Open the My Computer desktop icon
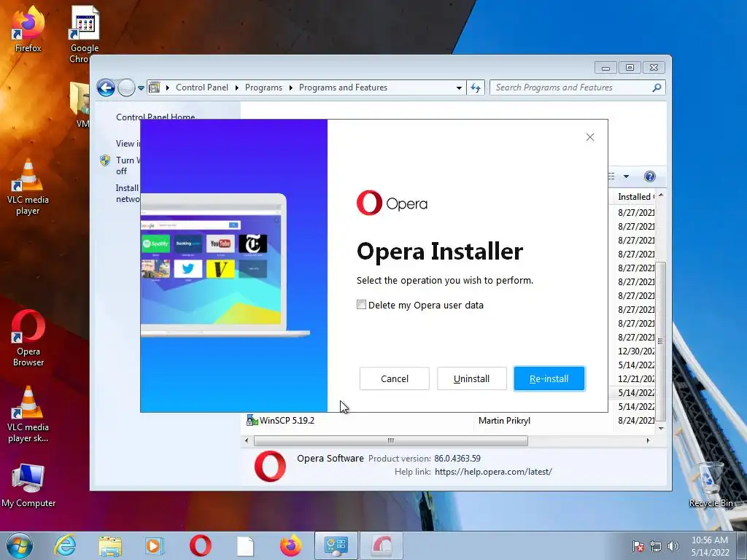Image resolution: width=747 pixels, height=560 pixels. pyautogui.click(x=28, y=485)
